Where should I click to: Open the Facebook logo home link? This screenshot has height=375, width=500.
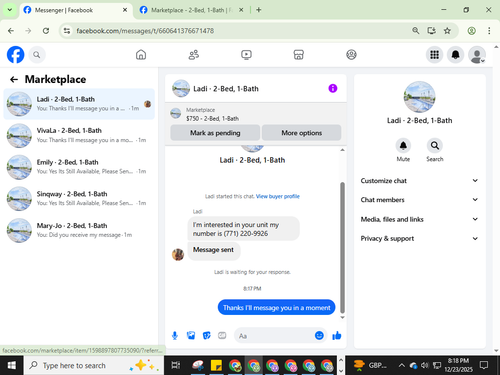(15, 55)
